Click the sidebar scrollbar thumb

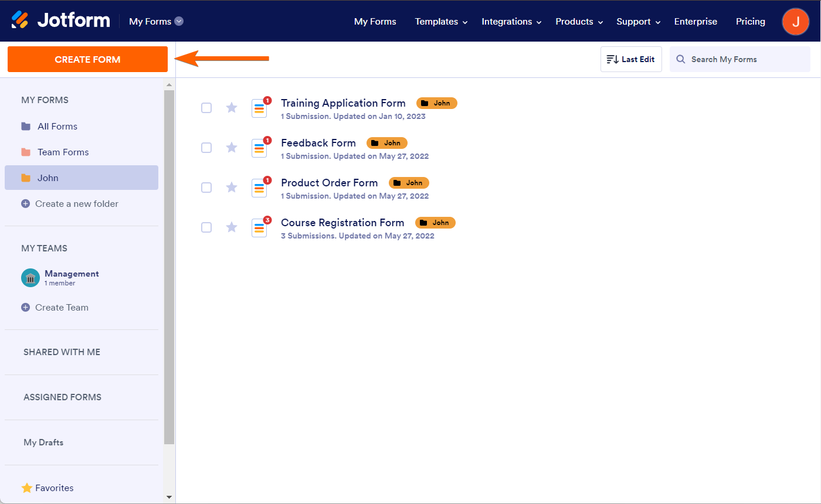pyautogui.click(x=169, y=267)
